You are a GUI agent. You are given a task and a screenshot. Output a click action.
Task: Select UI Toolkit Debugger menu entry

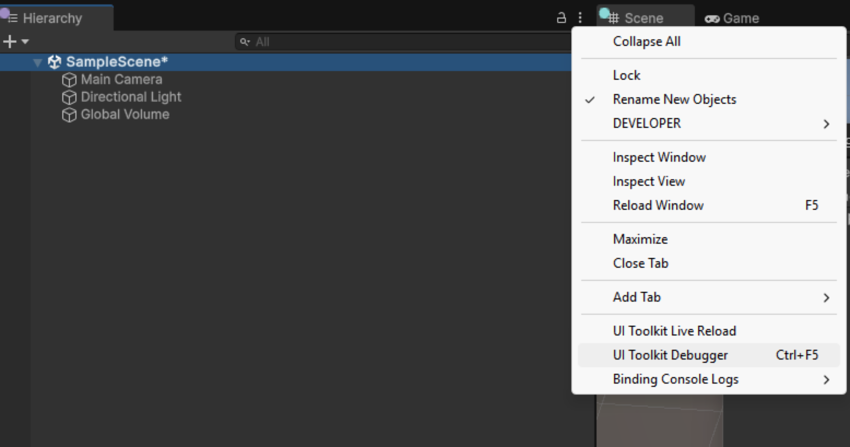[670, 355]
